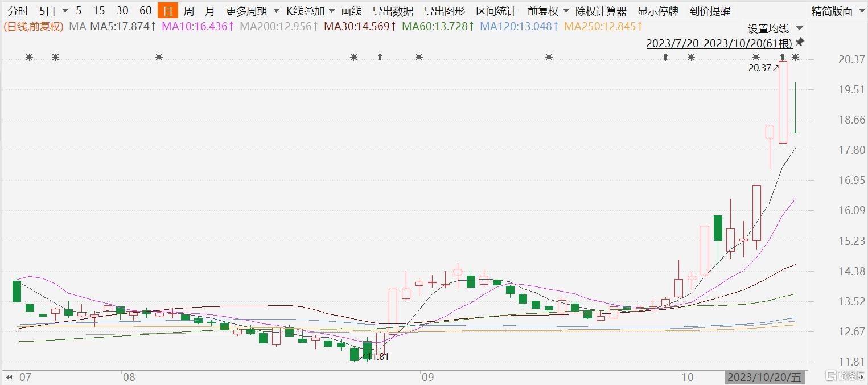Click the event marker directly above the 20.37 high candle
The height and width of the screenshot is (385, 868).
783,57
